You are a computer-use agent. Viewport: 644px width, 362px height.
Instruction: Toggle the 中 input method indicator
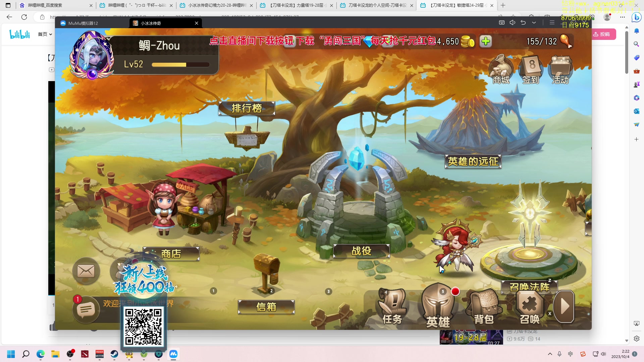[x=571, y=354]
